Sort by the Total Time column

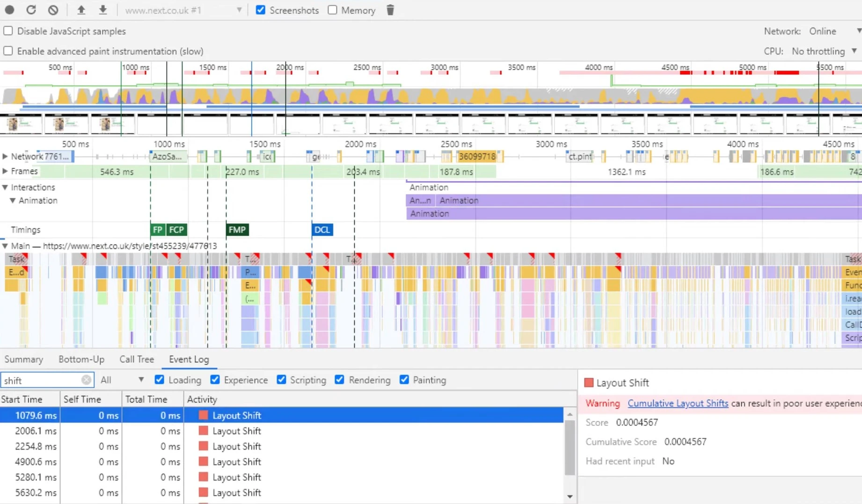point(153,399)
